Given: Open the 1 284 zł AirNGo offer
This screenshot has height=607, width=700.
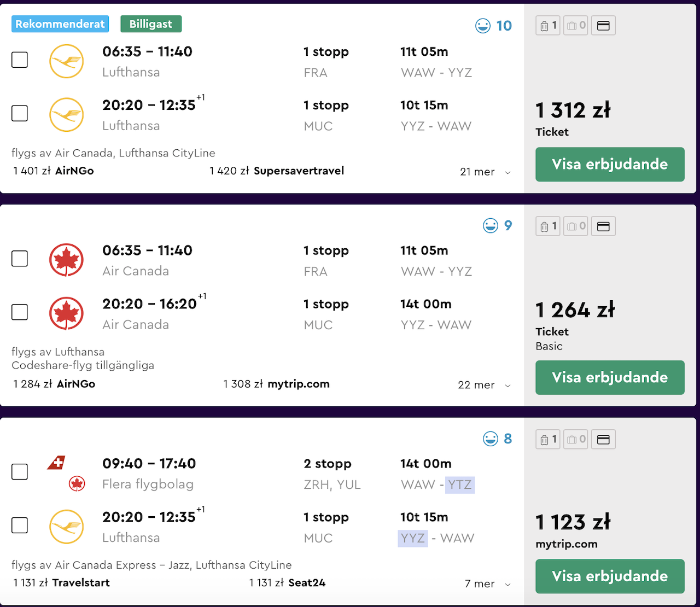Looking at the screenshot, I should [x=54, y=384].
